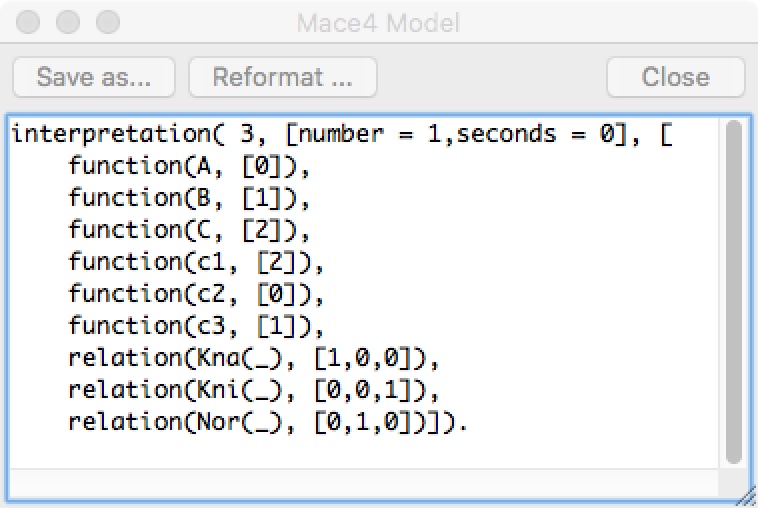Click the Save as... button
The width and height of the screenshot is (758, 508).
(x=94, y=77)
